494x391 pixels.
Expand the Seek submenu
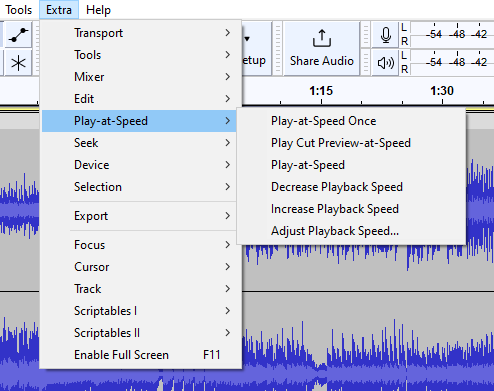pyautogui.click(x=139, y=143)
